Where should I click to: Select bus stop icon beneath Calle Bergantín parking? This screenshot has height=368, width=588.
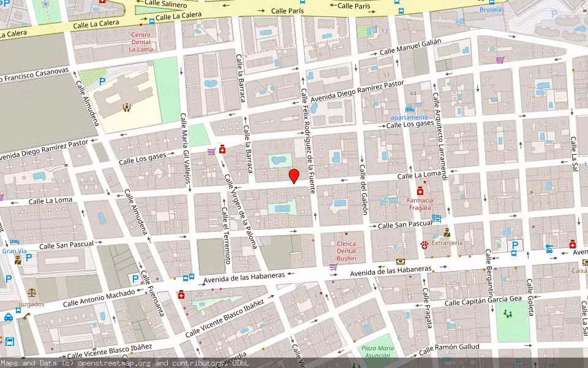click(x=514, y=253)
